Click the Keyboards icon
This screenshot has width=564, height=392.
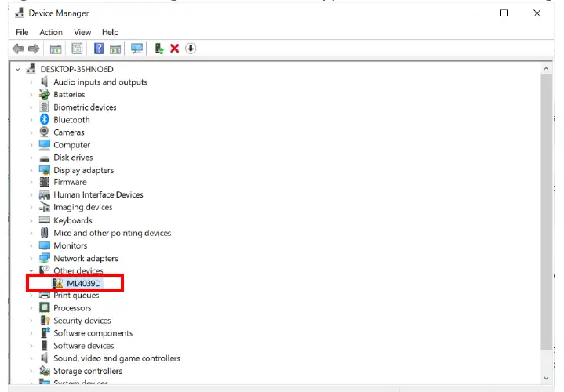(45, 220)
